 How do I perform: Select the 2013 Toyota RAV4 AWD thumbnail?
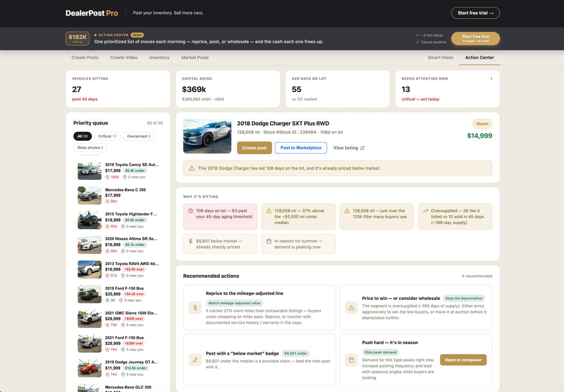[90, 270]
